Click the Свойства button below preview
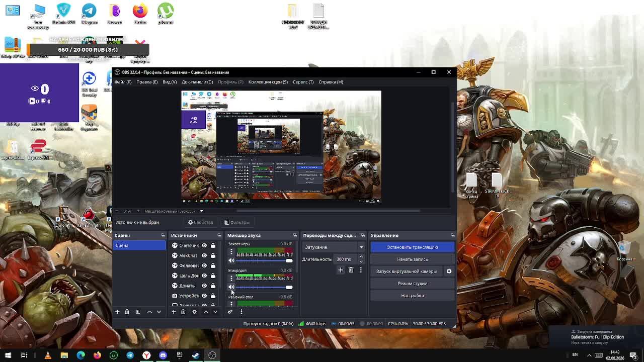The image size is (644, 362). (x=201, y=222)
